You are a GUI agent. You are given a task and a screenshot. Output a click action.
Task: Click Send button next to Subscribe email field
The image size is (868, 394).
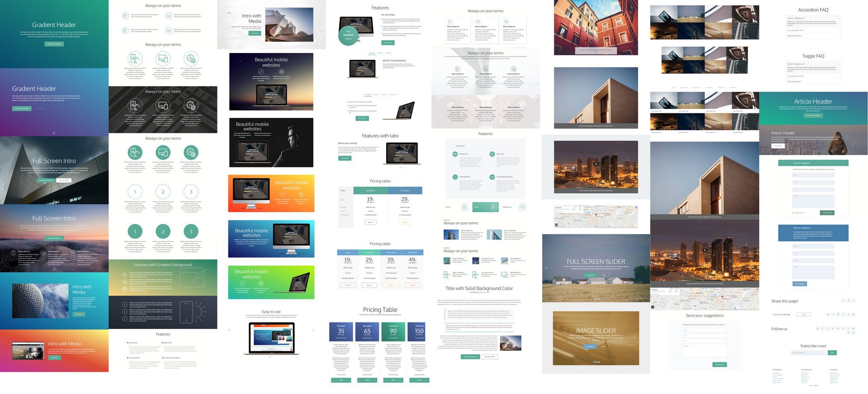point(832,353)
